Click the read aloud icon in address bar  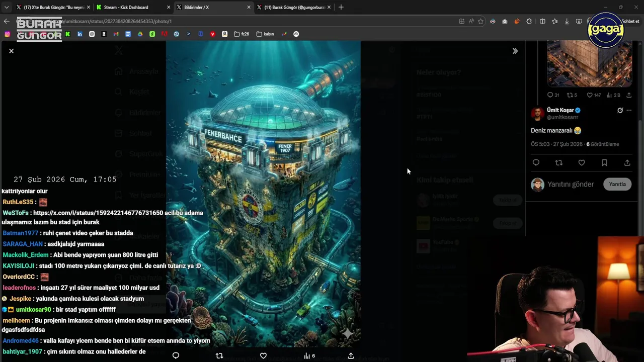click(x=471, y=21)
